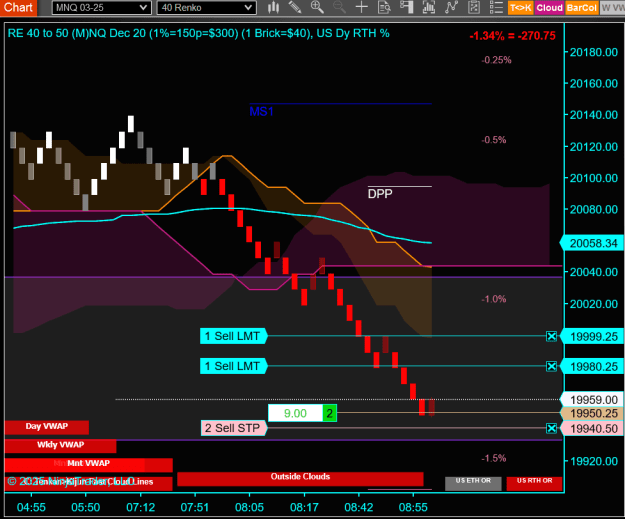This screenshot has width=625, height=519.
Task: Open the data box search icon
Action: (384, 7)
